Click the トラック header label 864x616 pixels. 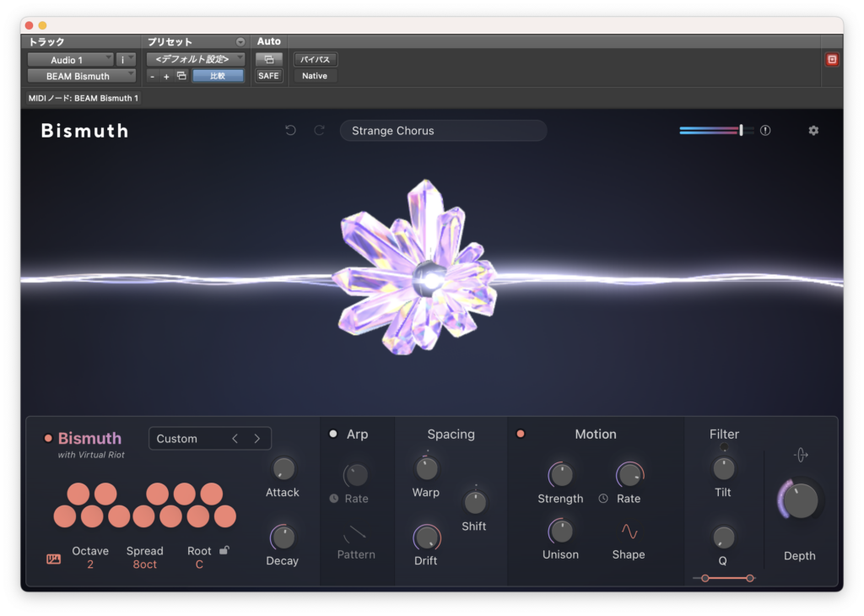[47, 42]
